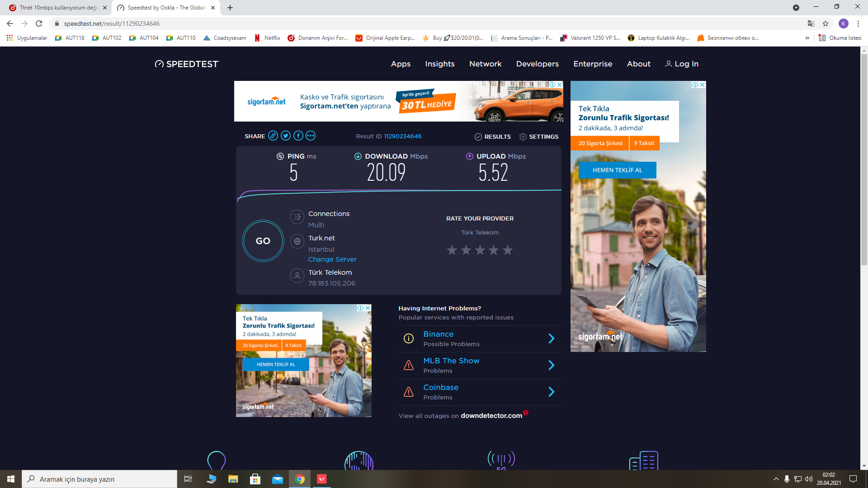The width and height of the screenshot is (868, 488).
Task: Open a new browser tab
Action: (x=230, y=8)
